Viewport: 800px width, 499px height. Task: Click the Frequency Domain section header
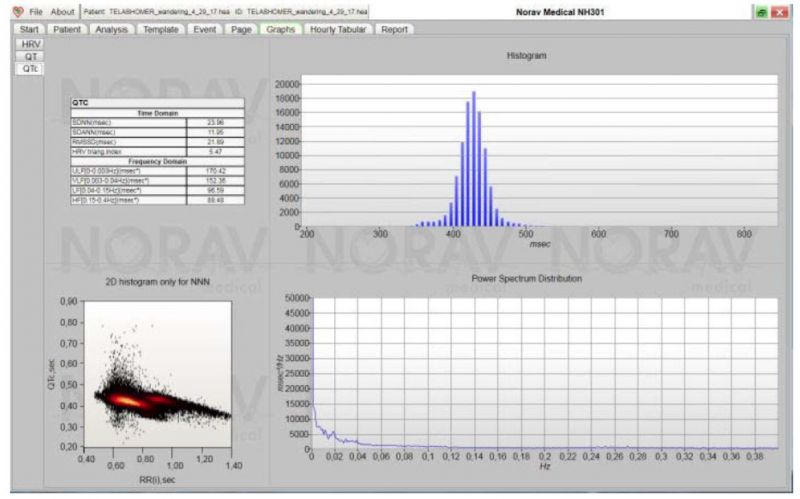(x=157, y=161)
